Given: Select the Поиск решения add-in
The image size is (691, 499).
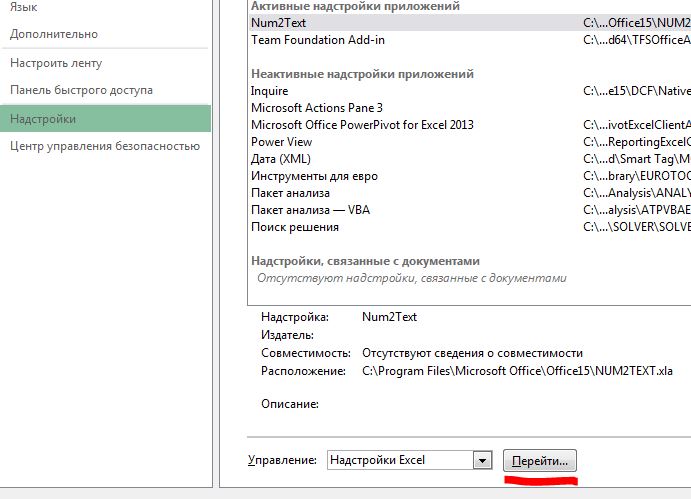Looking at the screenshot, I should tap(294, 227).
